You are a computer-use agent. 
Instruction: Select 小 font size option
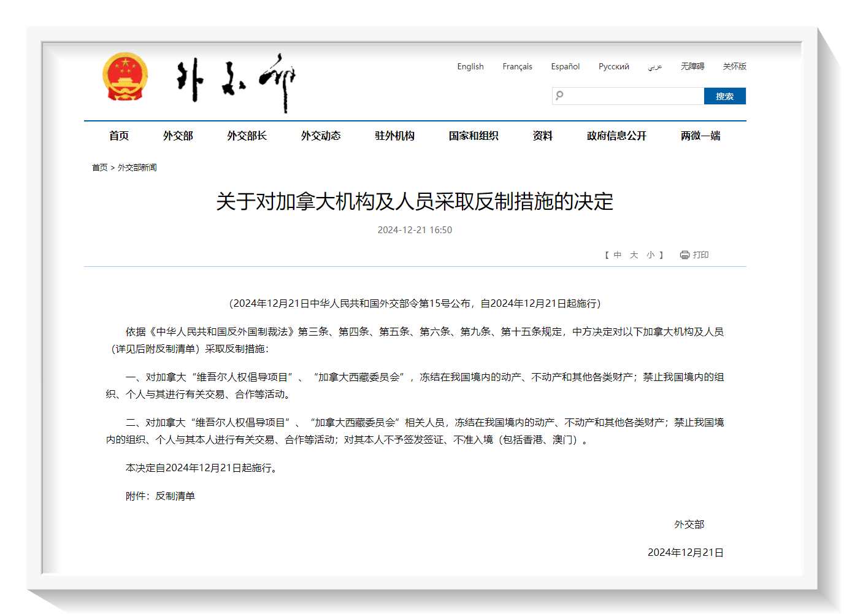(650, 255)
